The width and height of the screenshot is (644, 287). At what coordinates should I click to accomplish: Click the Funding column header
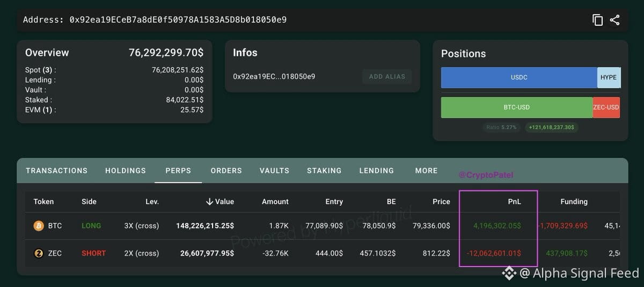[x=574, y=202]
